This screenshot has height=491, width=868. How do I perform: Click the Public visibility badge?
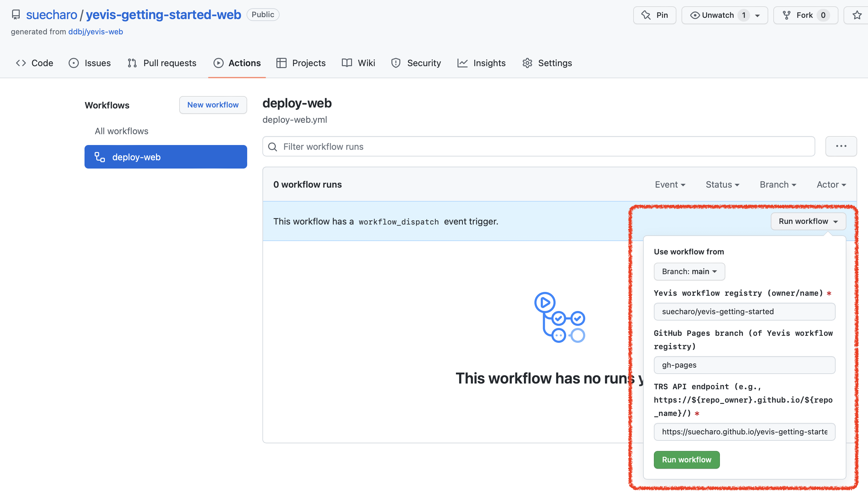(263, 15)
